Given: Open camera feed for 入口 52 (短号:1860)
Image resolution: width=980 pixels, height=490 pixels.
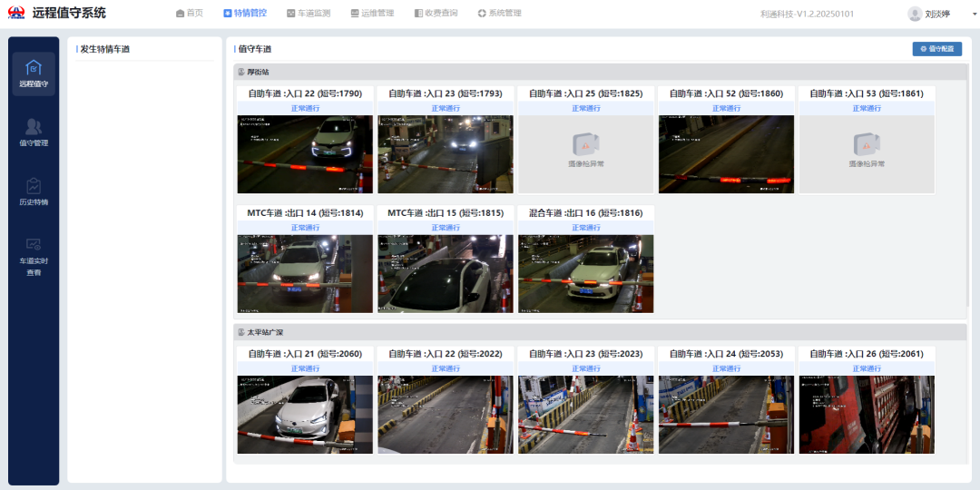Looking at the screenshot, I should (726, 154).
